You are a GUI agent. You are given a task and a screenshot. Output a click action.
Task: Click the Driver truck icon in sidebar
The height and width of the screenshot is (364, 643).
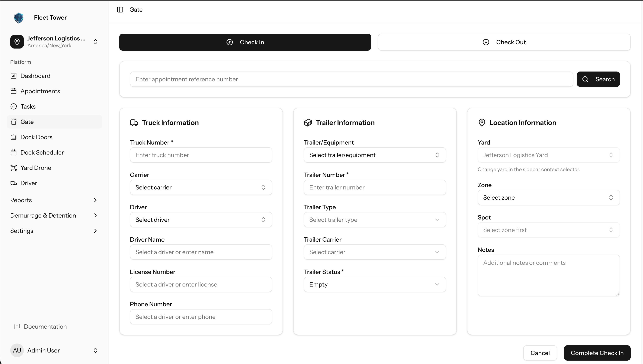coord(14,183)
